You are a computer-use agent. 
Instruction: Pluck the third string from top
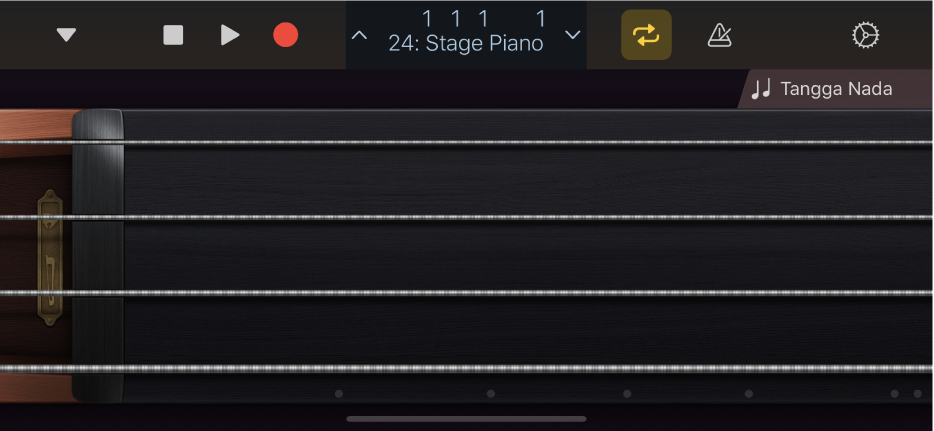pyautogui.click(x=520, y=292)
